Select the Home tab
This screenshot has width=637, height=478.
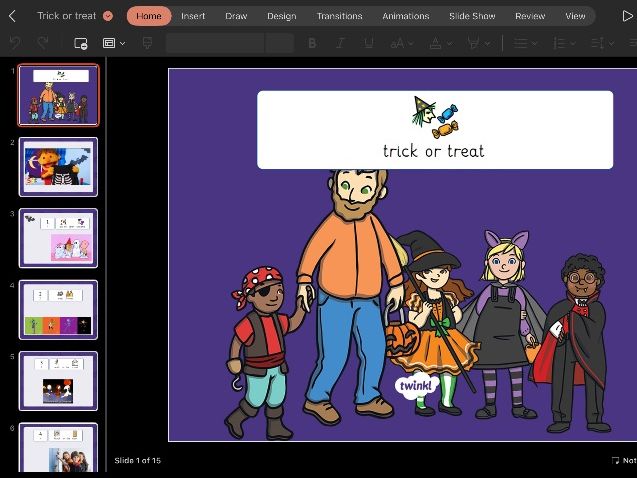[149, 16]
